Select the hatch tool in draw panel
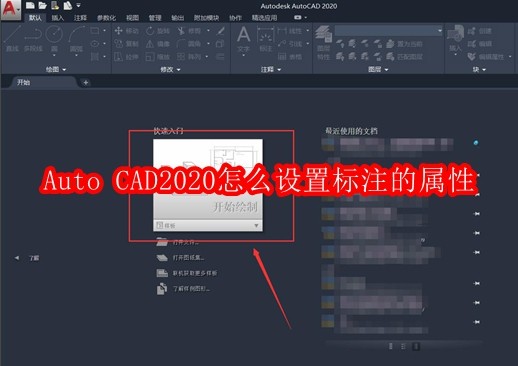 click(95, 57)
